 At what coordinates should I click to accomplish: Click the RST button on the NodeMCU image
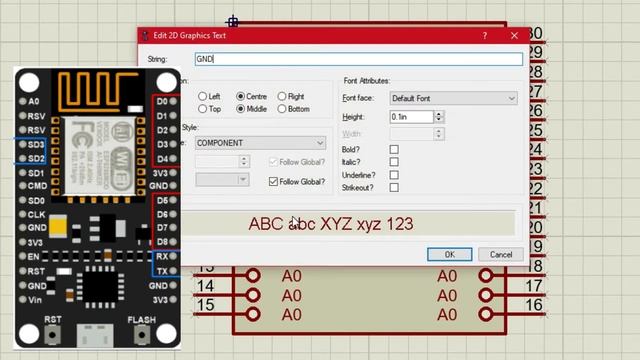pyautogui.click(x=53, y=335)
